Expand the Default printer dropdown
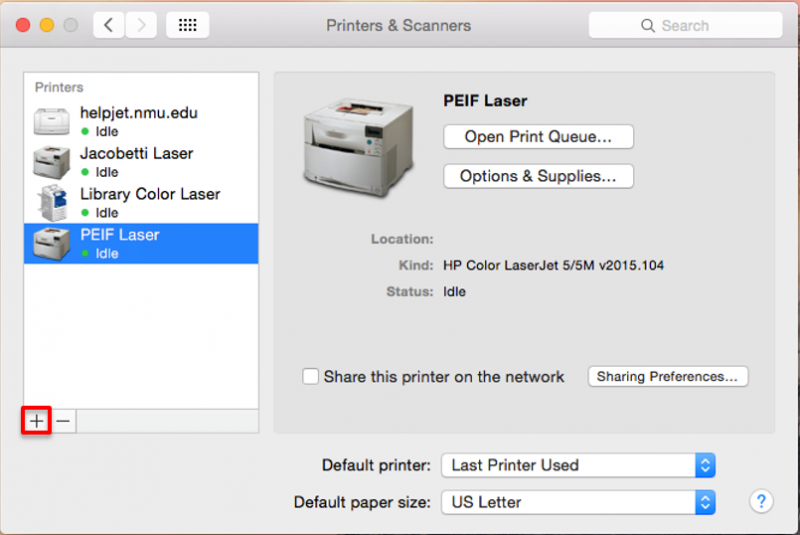This screenshot has width=800, height=535. [x=578, y=465]
